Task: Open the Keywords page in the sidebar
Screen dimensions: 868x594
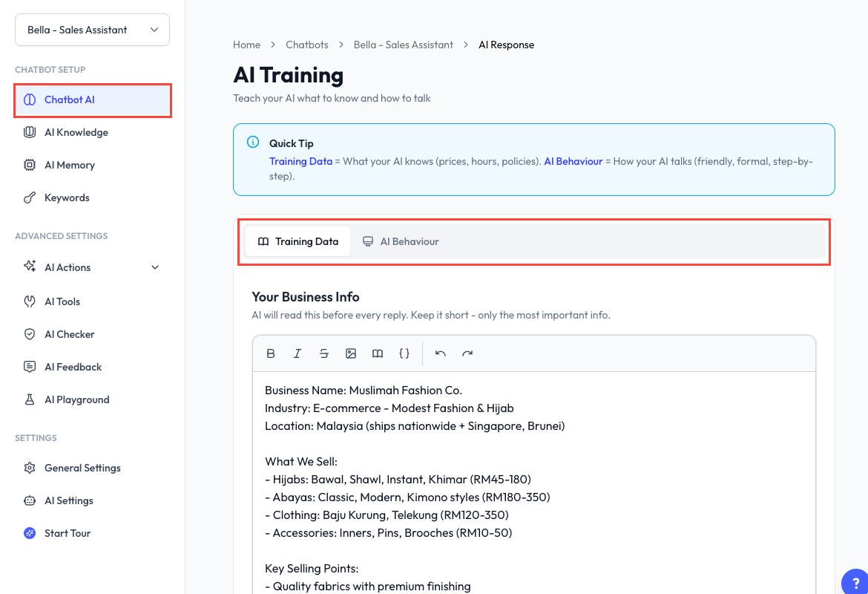Action: [93, 198]
